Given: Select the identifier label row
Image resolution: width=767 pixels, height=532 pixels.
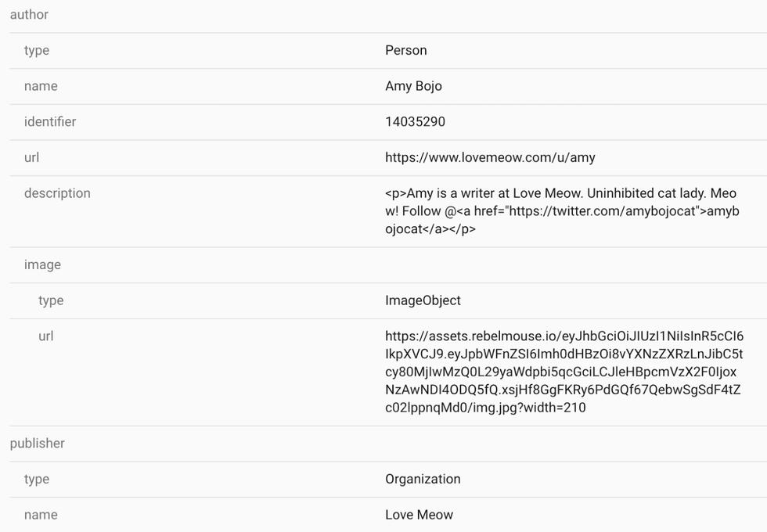Looking at the screenshot, I should (x=49, y=122).
